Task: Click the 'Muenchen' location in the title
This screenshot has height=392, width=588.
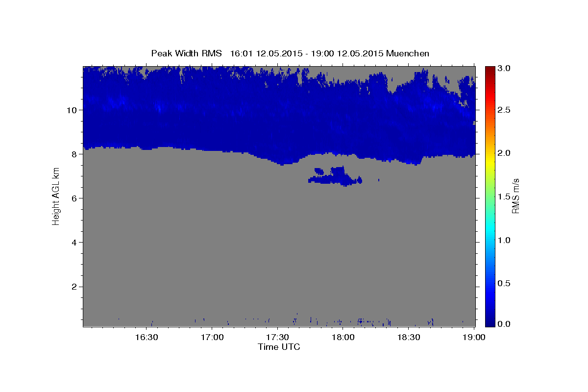Action: coord(408,53)
